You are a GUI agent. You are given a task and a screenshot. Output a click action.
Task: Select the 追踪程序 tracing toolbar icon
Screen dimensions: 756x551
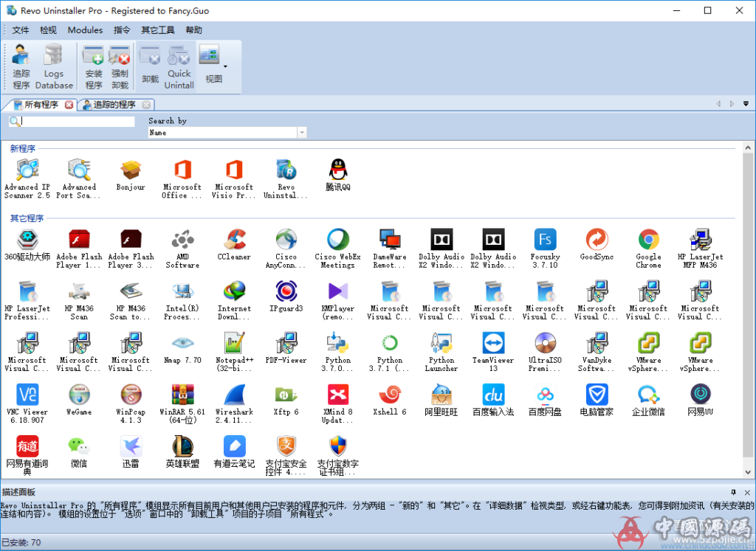tap(21, 65)
